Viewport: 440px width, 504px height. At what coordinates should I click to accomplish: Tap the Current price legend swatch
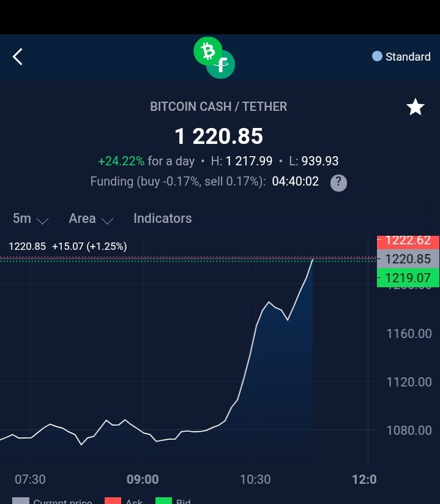click(21, 500)
